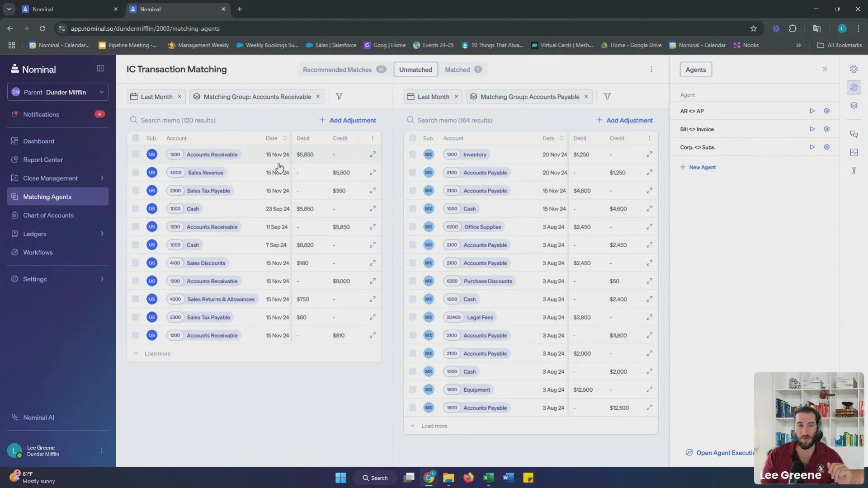Image resolution: width=868 pixels, height=488 pixels.
Task: Check the Sales Revenue $5,500 row
Action: coord(136,172)
